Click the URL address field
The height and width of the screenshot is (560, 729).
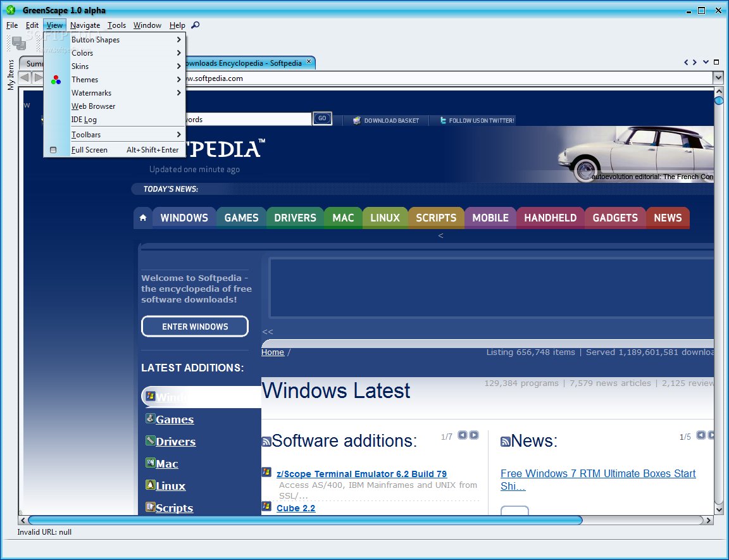click(x=449, y=78)
